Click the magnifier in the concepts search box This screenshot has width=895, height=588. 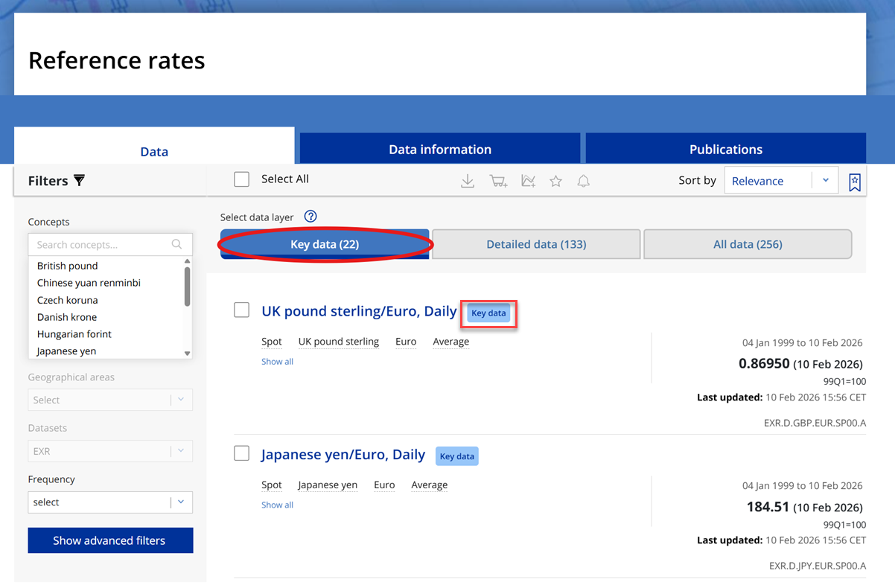(x=176, y=244)
